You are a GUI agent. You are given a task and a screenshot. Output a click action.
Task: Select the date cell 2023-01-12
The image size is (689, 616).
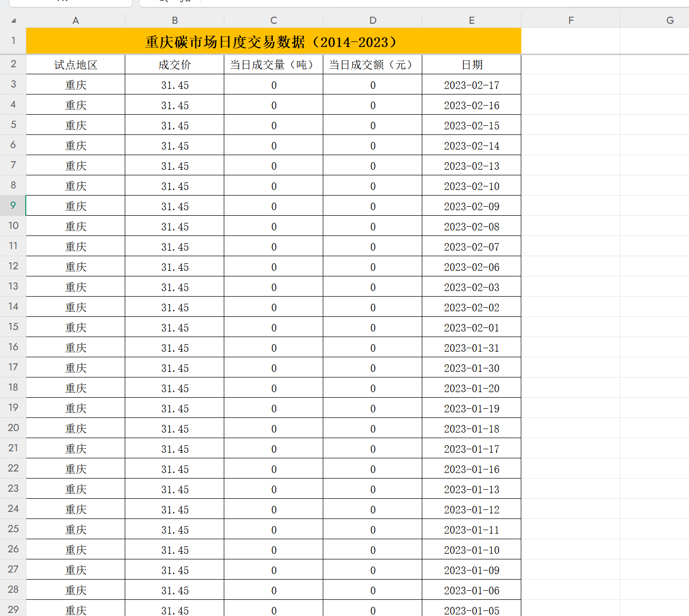tap(472, 509)
